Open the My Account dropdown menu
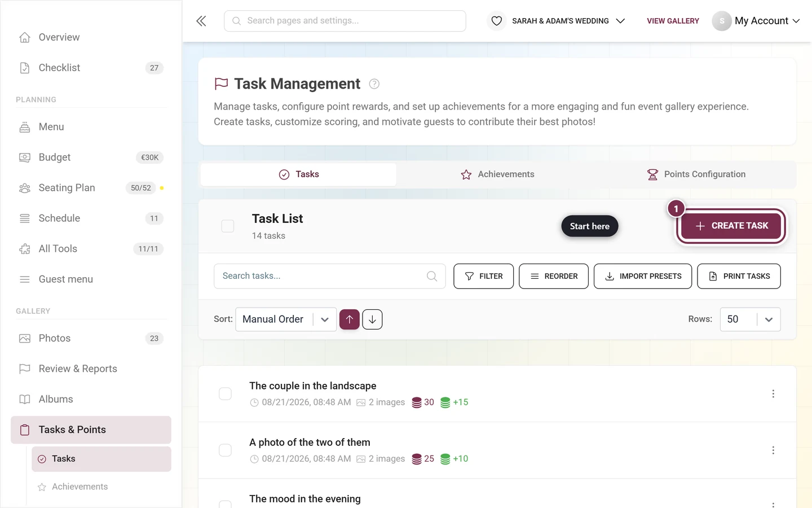Screen dimensions: 812x508 756,21
